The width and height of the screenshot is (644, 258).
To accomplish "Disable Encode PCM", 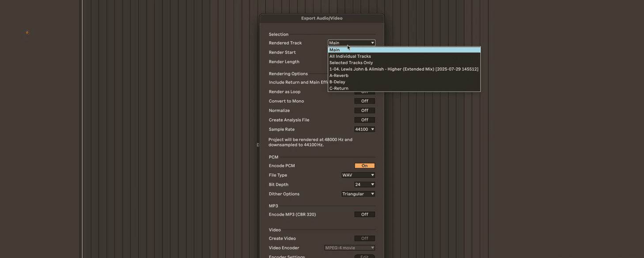I will coord(364,165).
